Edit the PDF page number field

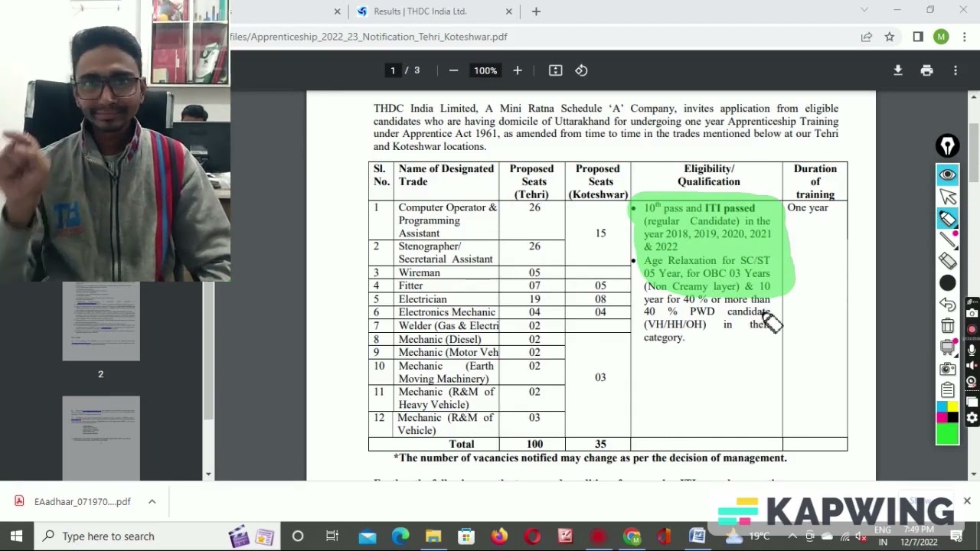point(393,70)
